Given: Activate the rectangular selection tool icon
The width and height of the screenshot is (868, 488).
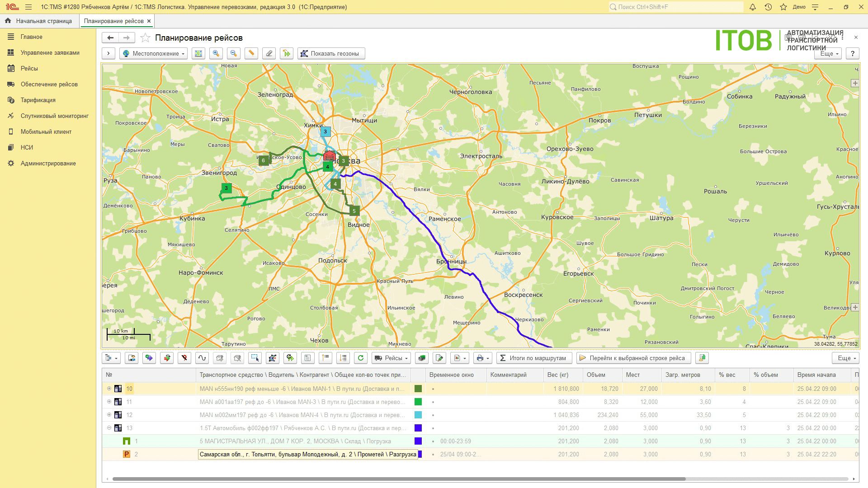Looking at the screenshot, I should point(255,358).
